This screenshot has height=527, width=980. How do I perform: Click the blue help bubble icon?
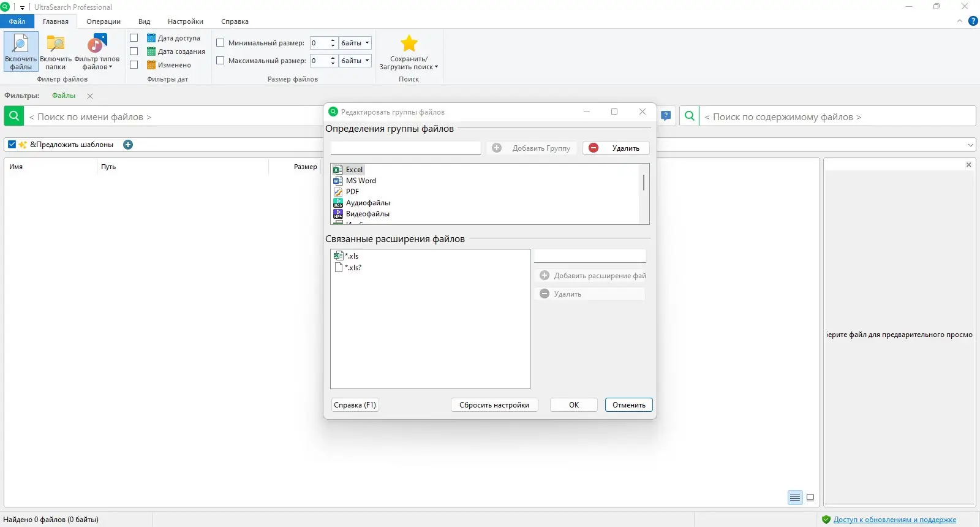pyautogui.click(x=666, y=116)
